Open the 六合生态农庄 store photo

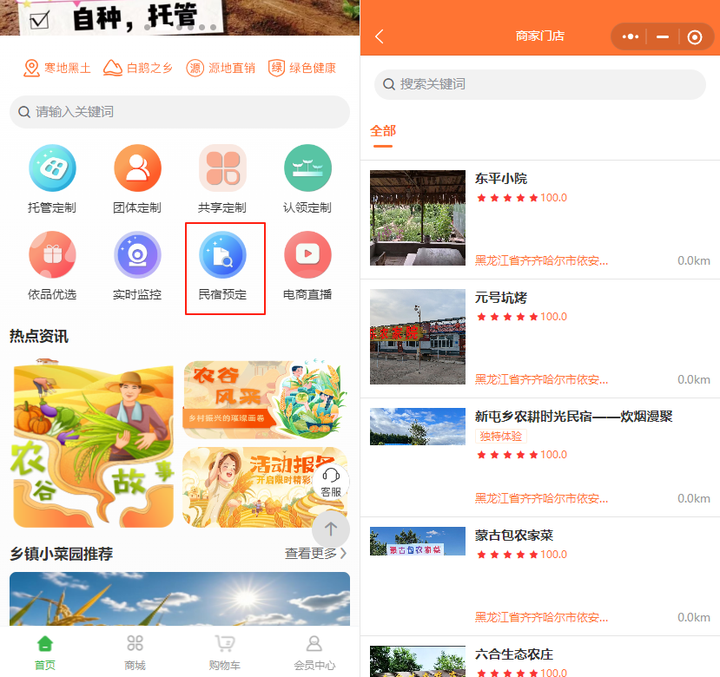coord(417,661)
